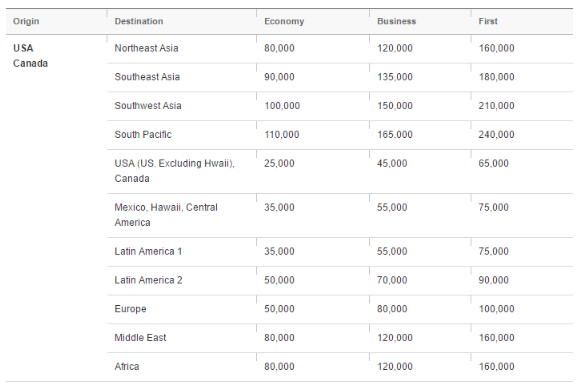580x389 pixels.
Task: Click USA/Canada destination Business value 45,000
Action: (392, 163)
